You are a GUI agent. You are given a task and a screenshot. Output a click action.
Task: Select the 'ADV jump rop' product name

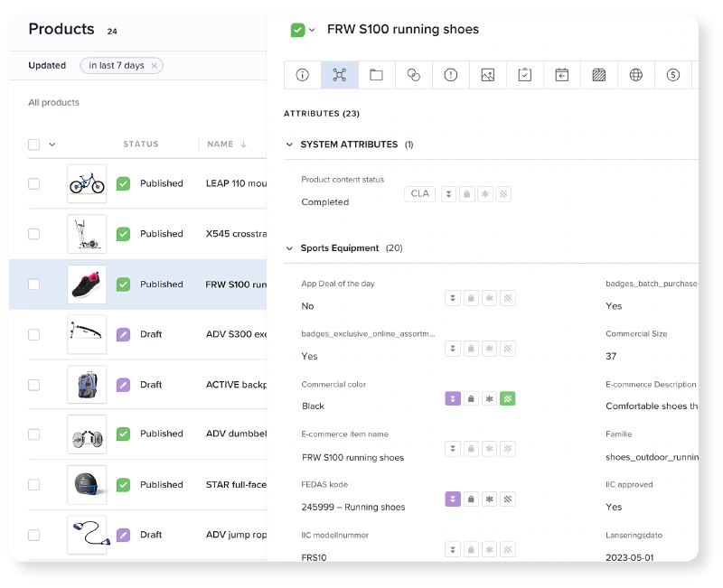236,535
